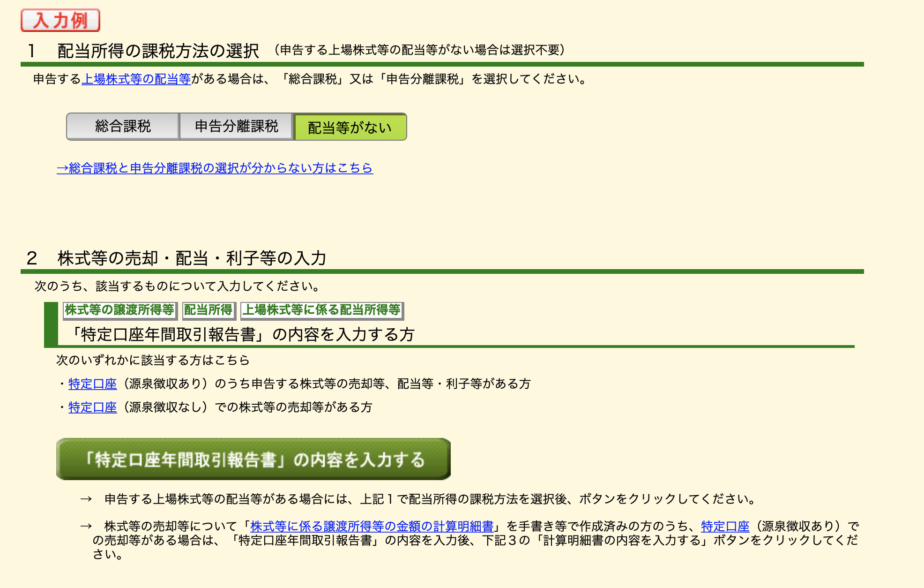Open link about choosing 総合課税 or 申告分離課税
Viewport: 924px width, 588px height.
(x=215, y=168)
